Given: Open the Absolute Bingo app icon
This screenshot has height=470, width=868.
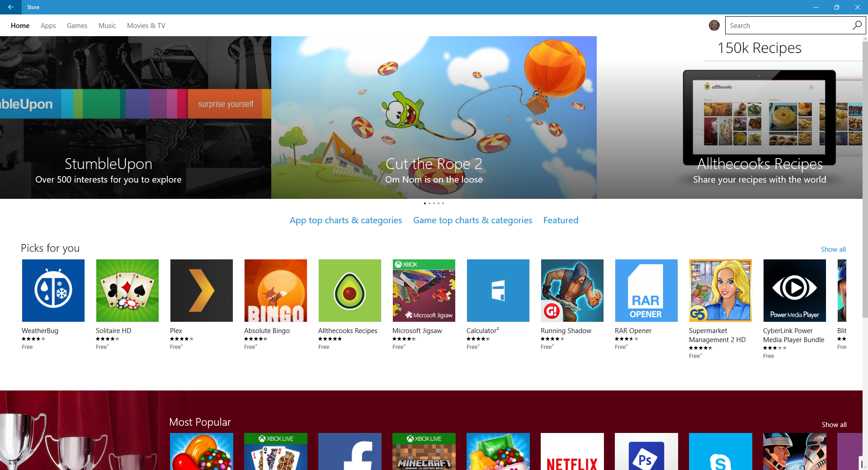Looking at the screenshot, I should pos(276,291).
